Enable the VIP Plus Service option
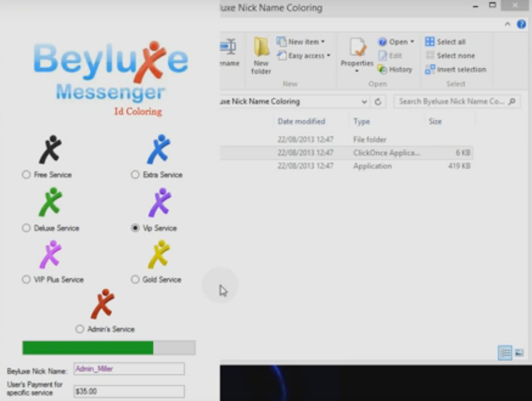This screenshot has width=532, height=401. tap(26, 279)
